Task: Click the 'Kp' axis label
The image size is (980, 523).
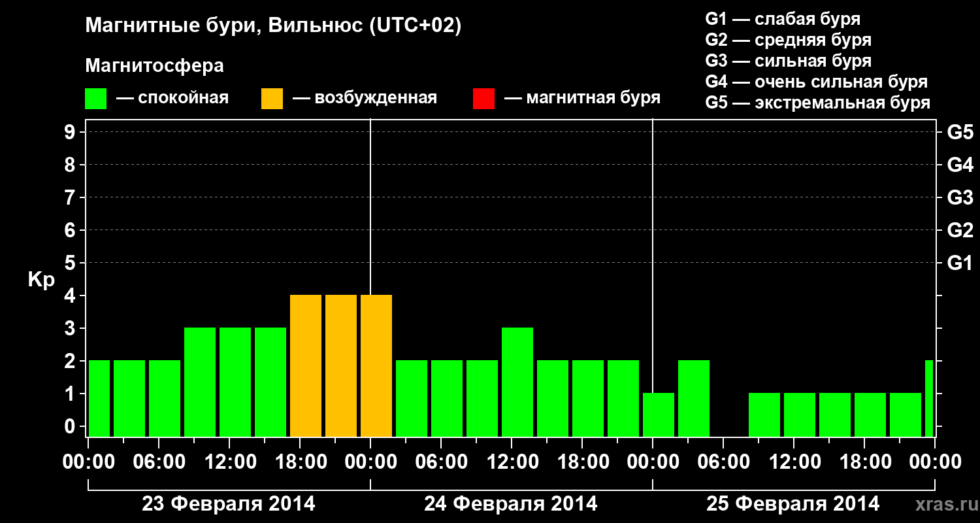Action: (42, 280)
